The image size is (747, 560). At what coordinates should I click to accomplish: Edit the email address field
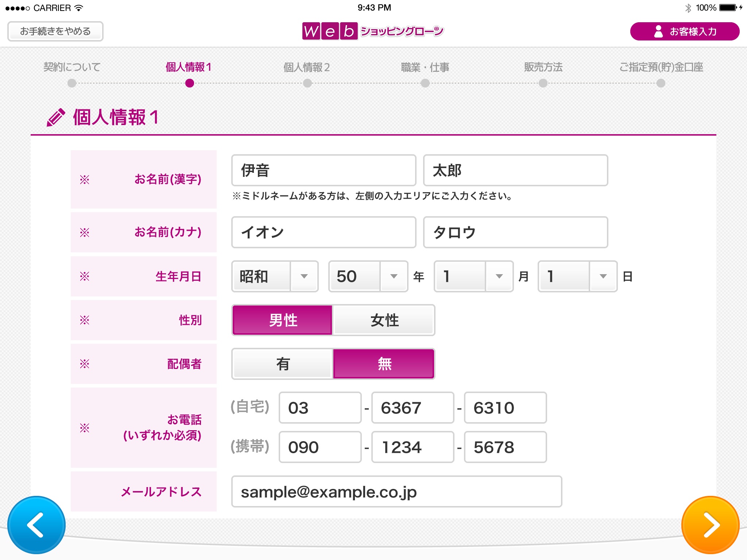click(396, 491)
